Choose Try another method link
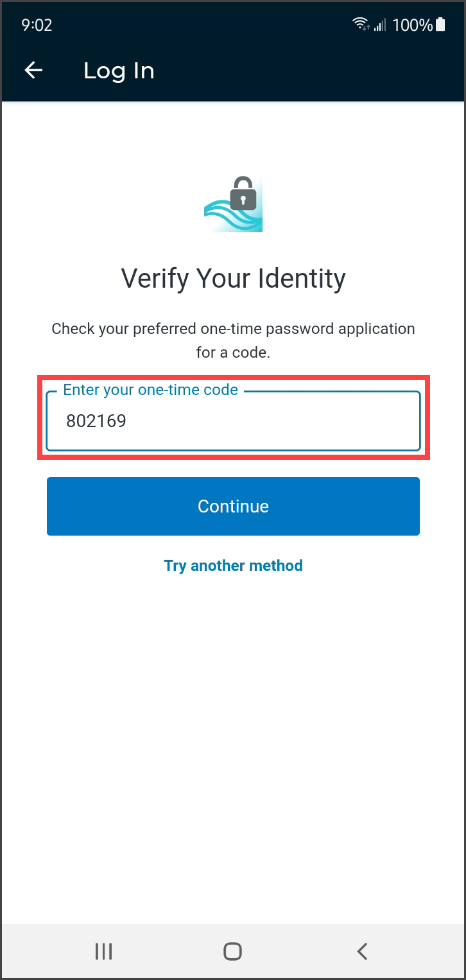The width and height of the screenshot is (466, 980). tap(233, 566)
